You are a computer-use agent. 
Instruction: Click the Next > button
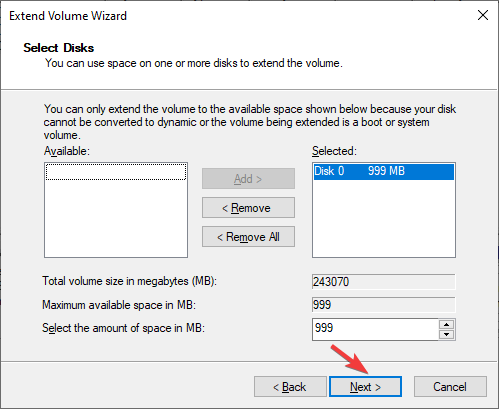pos(365,387)
